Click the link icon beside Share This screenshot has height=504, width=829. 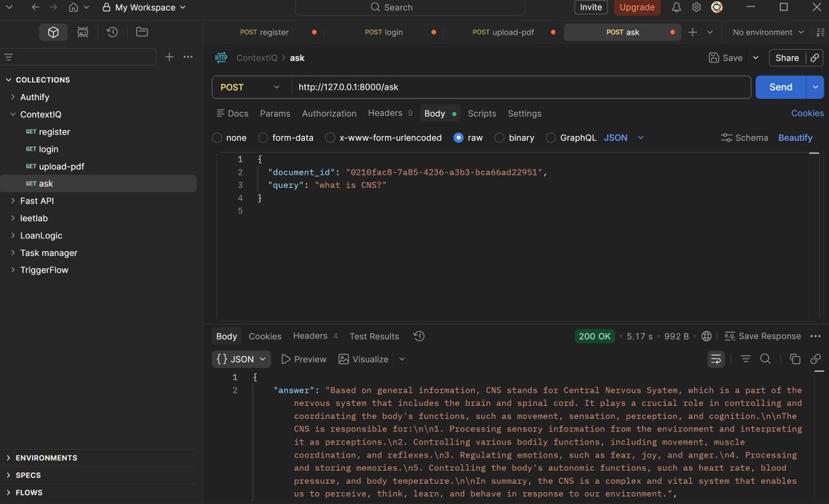[815, 58]
